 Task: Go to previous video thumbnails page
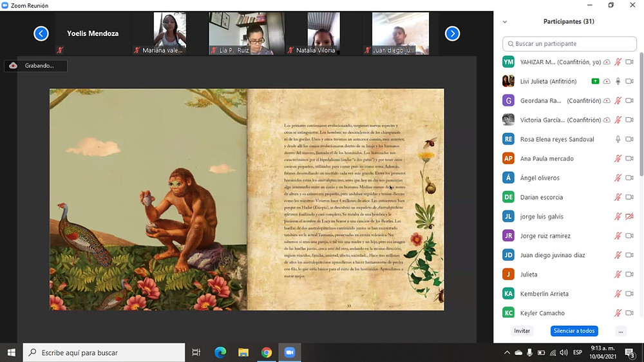click(41, 33)
